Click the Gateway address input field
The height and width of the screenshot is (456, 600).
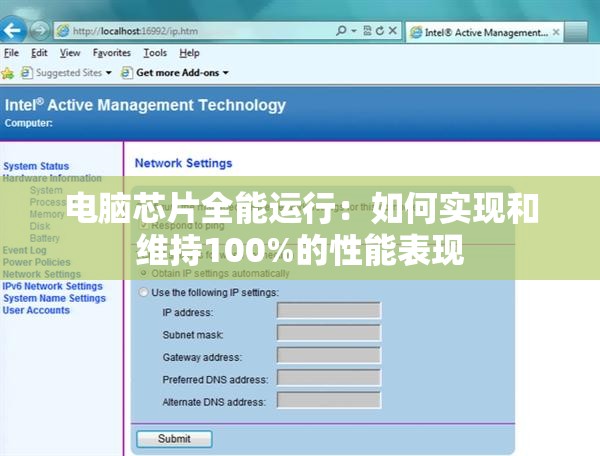point(329,355)
